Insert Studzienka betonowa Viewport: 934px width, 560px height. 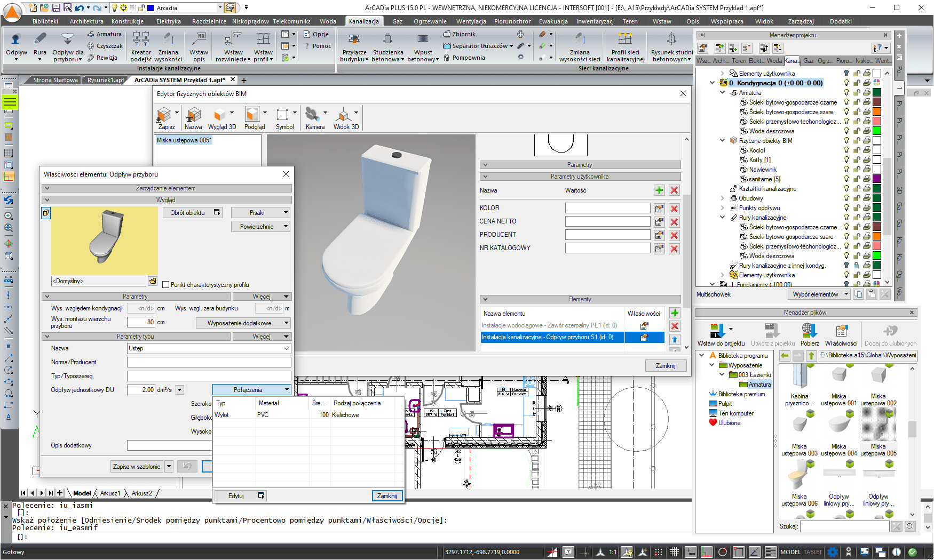click(x=388, y=46)
